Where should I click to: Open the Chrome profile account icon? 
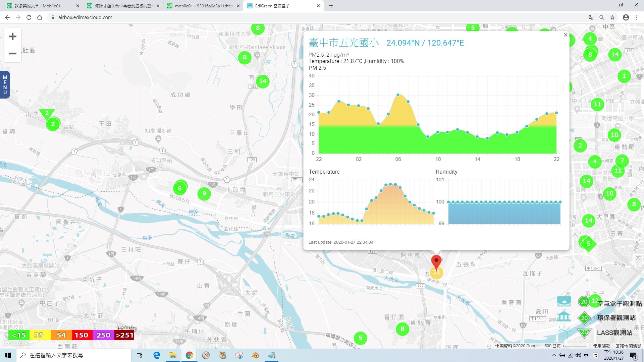[x=626, y=17]
